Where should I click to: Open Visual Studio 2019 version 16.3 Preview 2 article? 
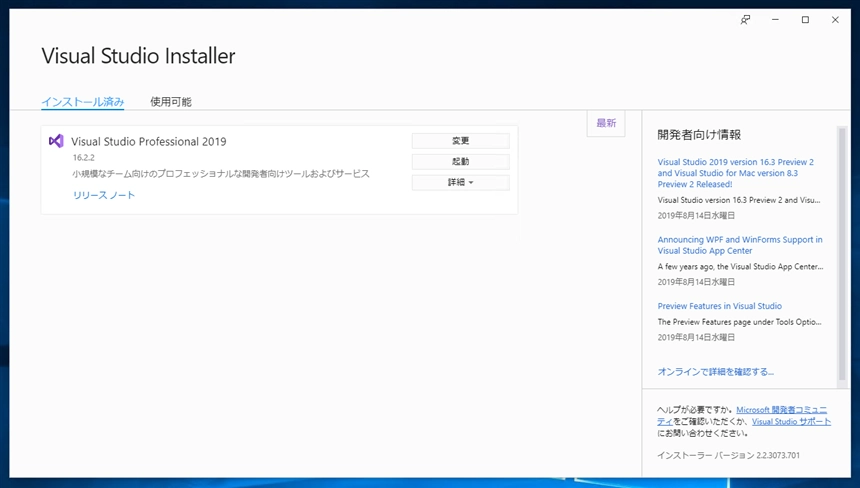(735, 173)
